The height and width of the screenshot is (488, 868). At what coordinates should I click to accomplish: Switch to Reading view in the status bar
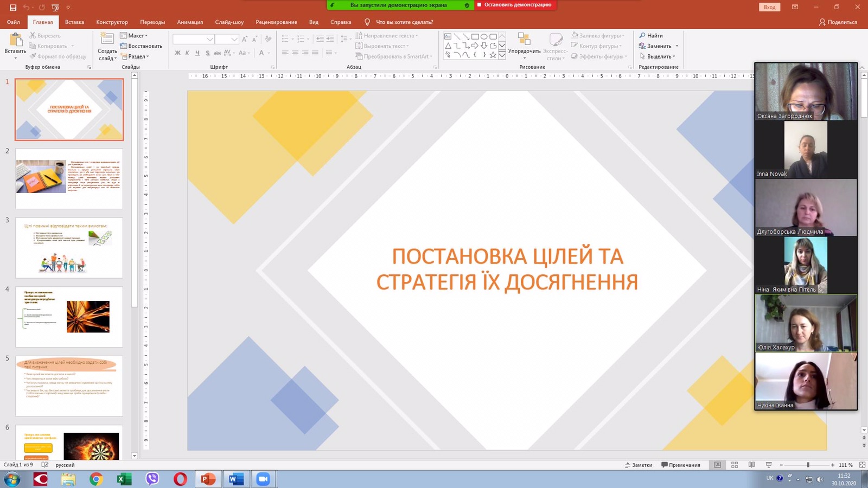click(751, 465)
